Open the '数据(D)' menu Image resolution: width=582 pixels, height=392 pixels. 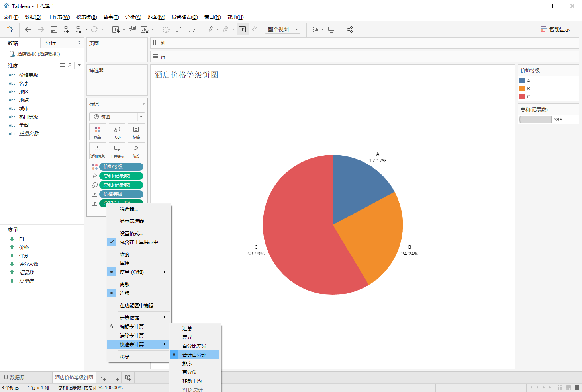[33, 17]
